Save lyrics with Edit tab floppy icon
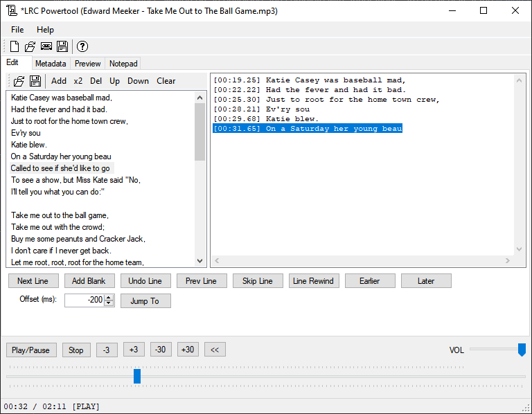The image size is (532, 414). pos(35,81)
